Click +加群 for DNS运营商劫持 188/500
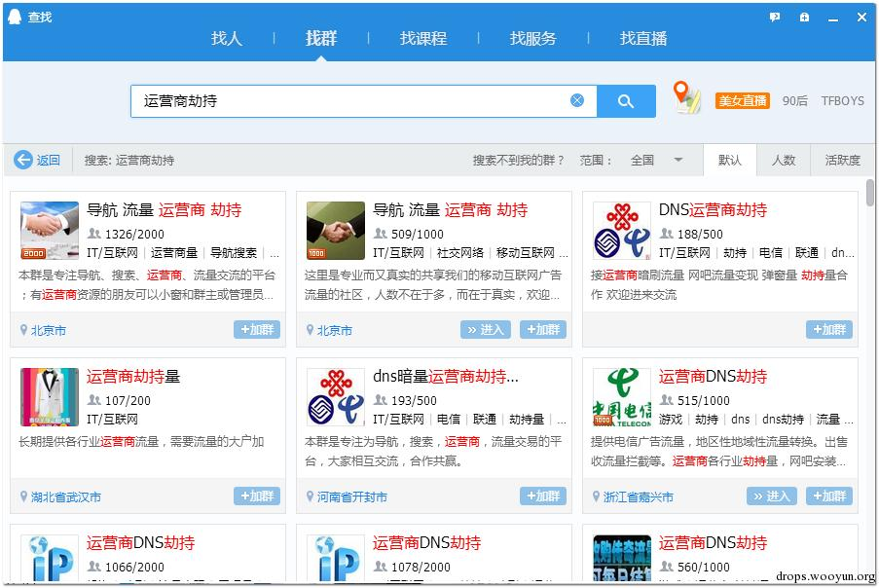 (829, 330)
